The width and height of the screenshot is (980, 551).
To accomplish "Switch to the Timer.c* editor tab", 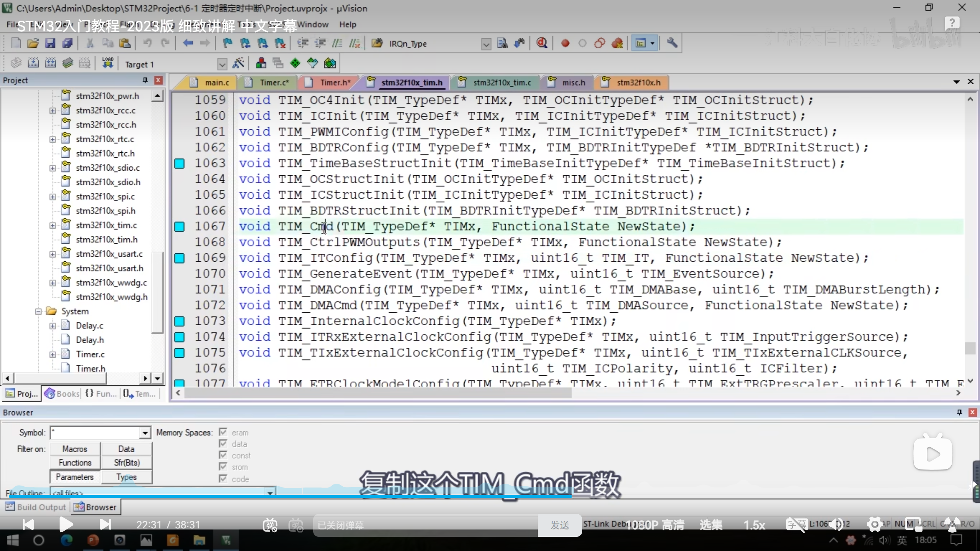I will pyautogui.click(x=273, y=83).
